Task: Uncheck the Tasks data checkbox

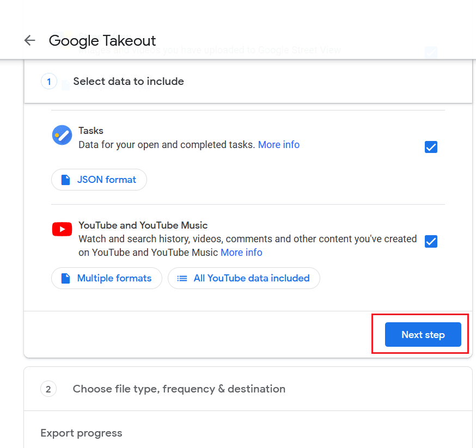Action: (431, 147)
